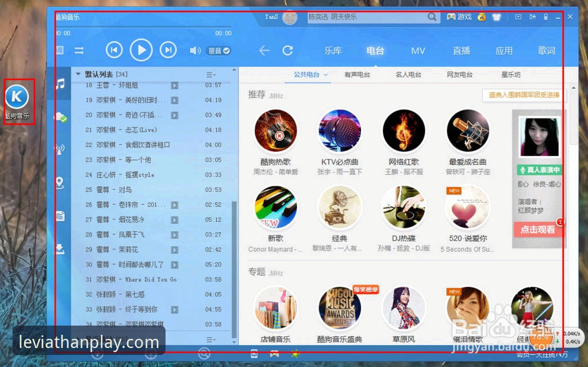This screenshot has height=367, width=588.
Task: Open the local music note sidebar icon
Action: coord(60,83)
